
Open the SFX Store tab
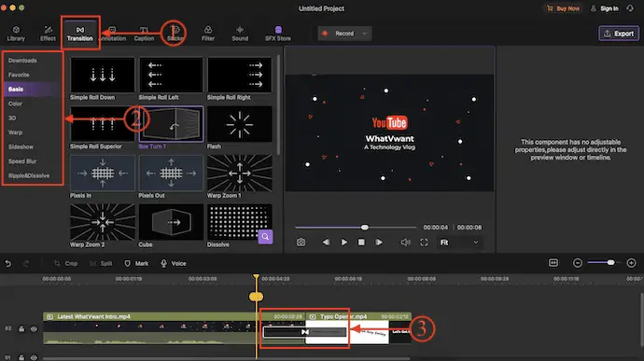(x=278, y=34)
